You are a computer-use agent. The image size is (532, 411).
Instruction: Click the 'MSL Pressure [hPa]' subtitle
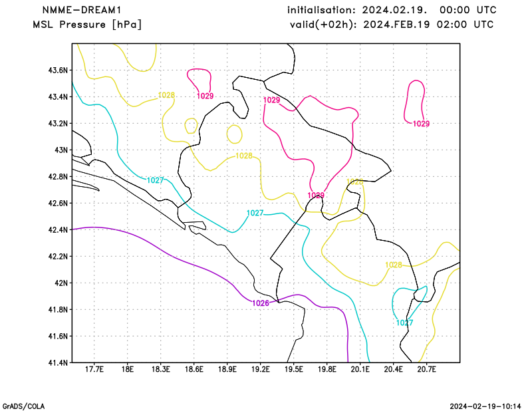click(x=87, y=25)
